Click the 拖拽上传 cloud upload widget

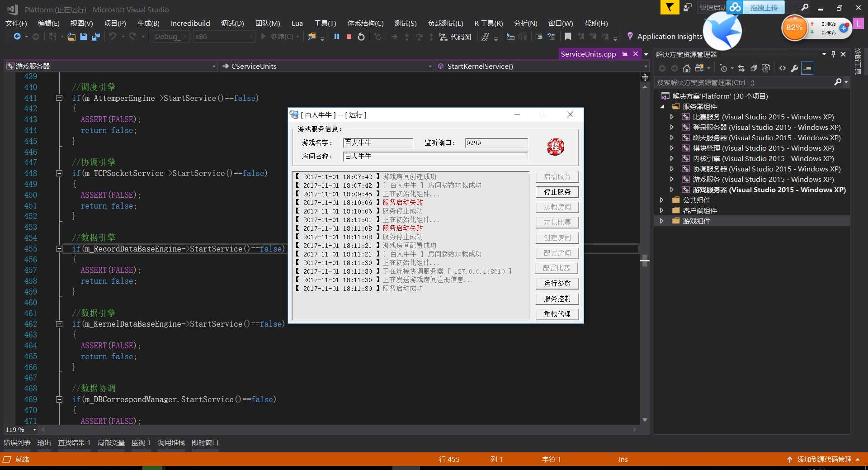[x=756, y=7]
